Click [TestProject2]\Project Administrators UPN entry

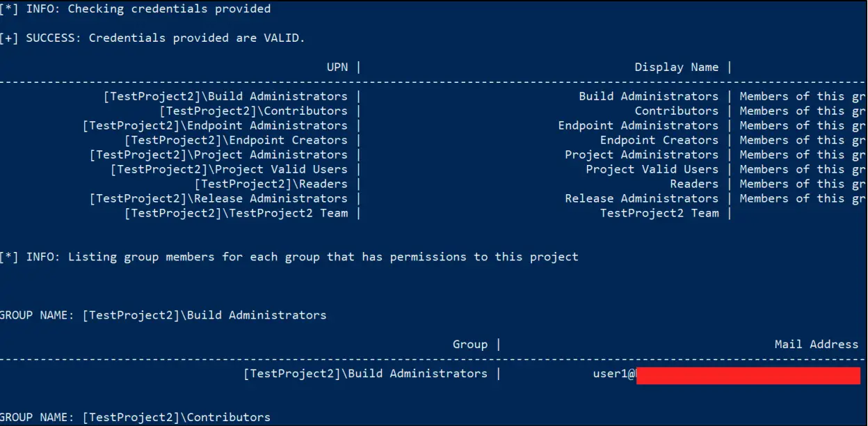click(219, 155)
